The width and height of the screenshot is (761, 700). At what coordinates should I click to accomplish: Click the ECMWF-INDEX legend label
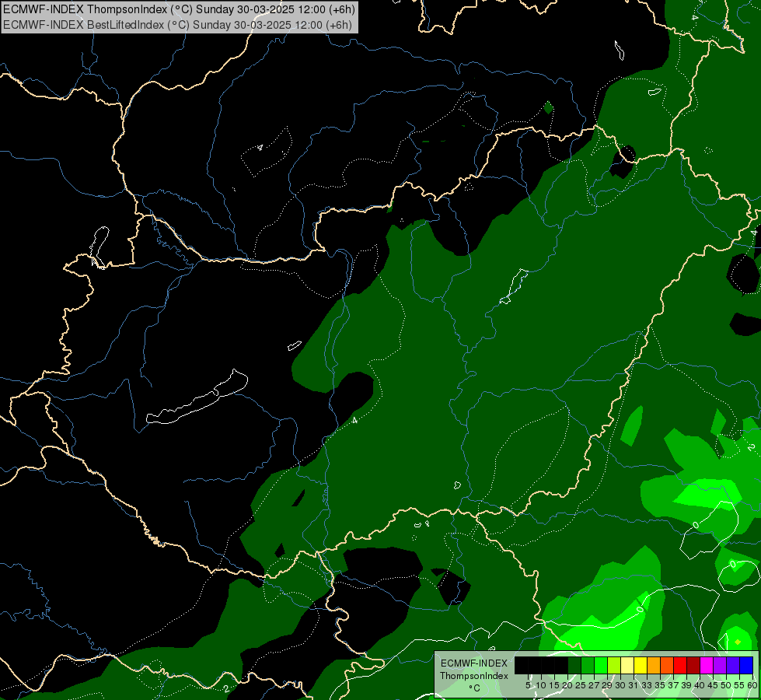coord(474,663)
